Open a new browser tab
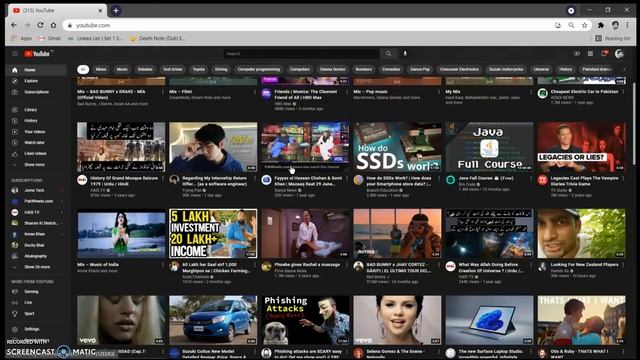The width and height of the screenshot is (640, 360). point(116,11)
